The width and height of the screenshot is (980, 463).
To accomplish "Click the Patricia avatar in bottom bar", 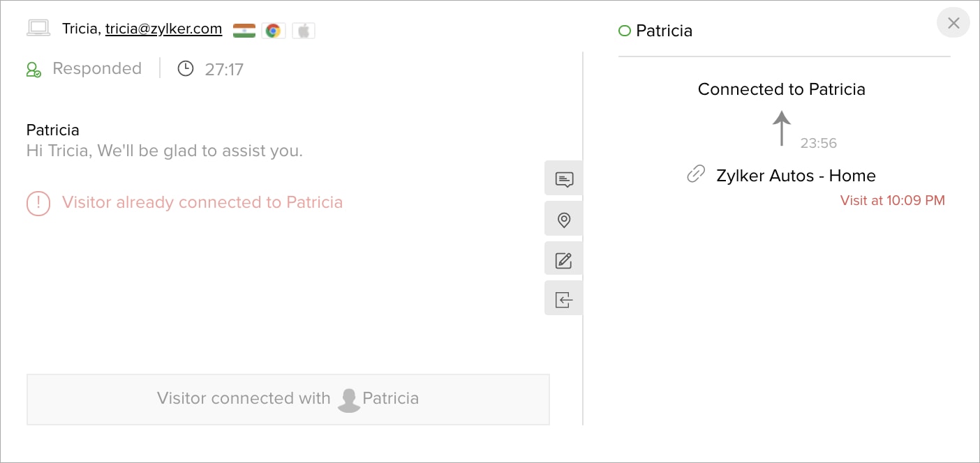I will 348,400.
